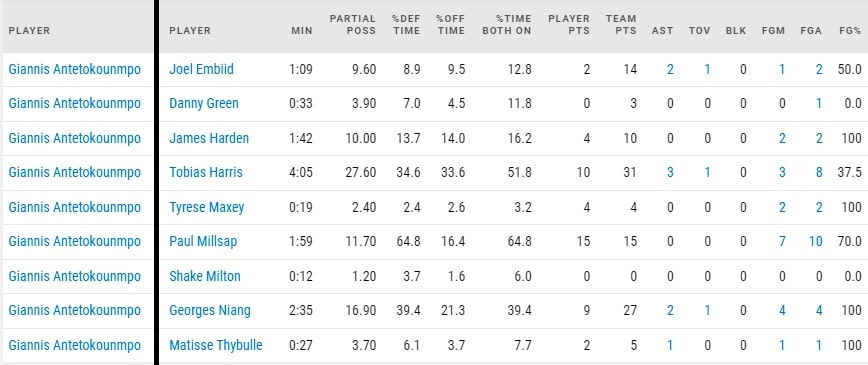
Task: Sort by PLAYER PTS column header
Action: [569, 25]
